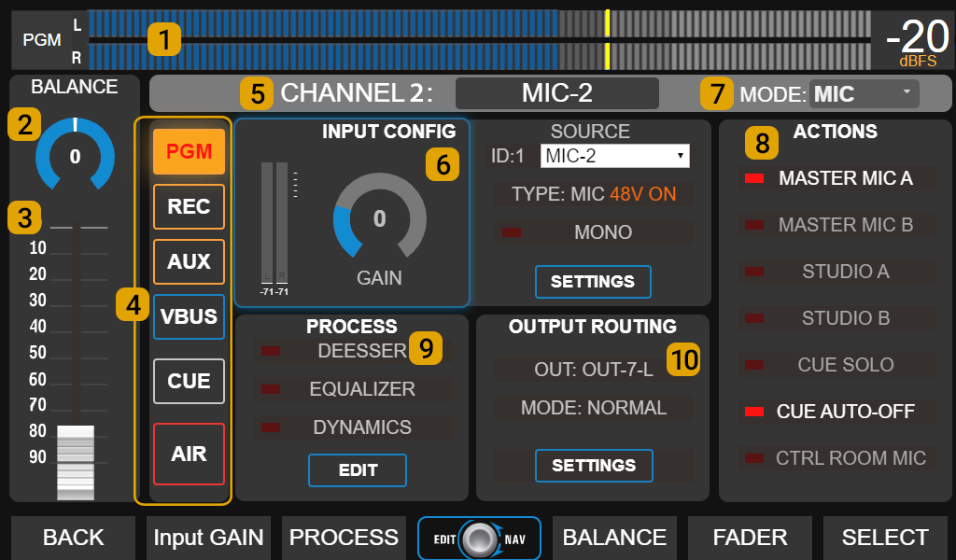
Task: Select the PROCESS bottom tab
Action: click(x=344, y=538)
